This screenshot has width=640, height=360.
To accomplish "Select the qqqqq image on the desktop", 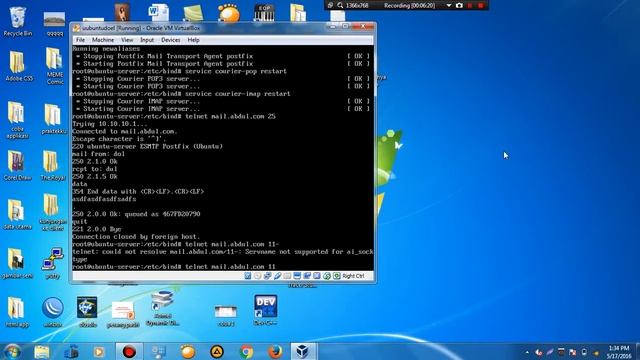I will (x=55, y=24).
